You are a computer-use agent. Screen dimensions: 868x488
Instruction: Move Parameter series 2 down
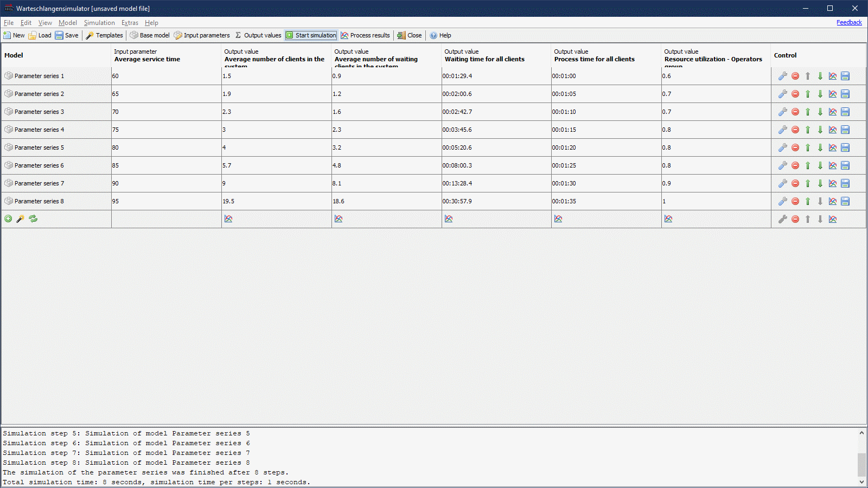(820, 94)
